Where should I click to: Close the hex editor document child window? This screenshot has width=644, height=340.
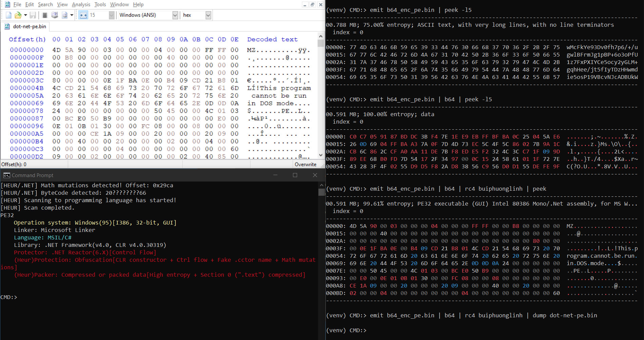[320, 4]
